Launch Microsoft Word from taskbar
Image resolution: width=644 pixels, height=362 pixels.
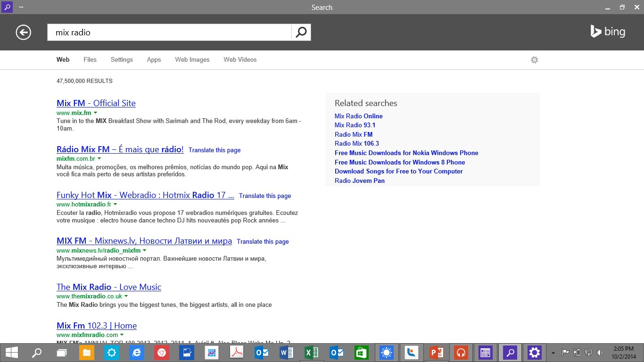[286, 352]
